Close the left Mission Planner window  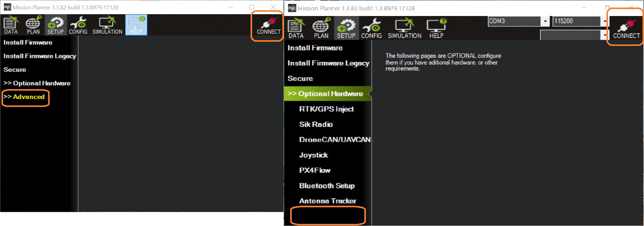coord(273,7)
